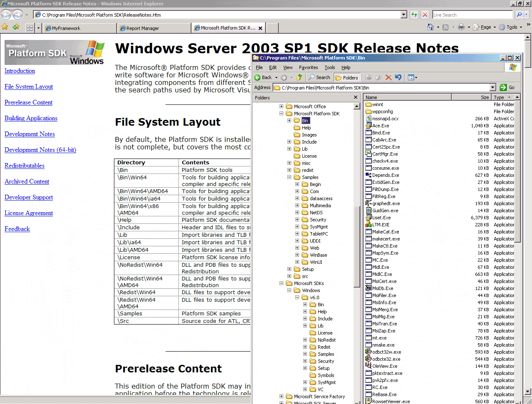Select LTM.EXE file icon in the list
This screenshot has width=532, height=404.
[368, 225]
